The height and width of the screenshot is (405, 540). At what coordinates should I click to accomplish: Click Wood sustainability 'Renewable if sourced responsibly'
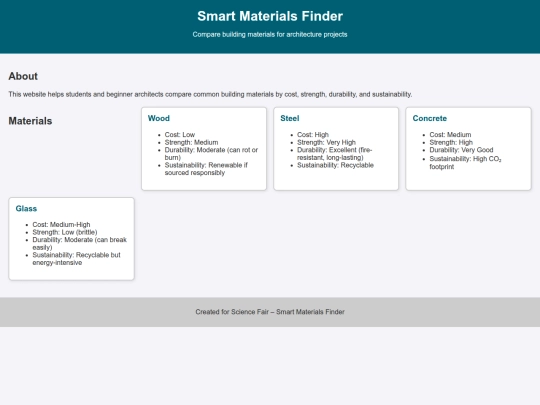click(206, 169)
